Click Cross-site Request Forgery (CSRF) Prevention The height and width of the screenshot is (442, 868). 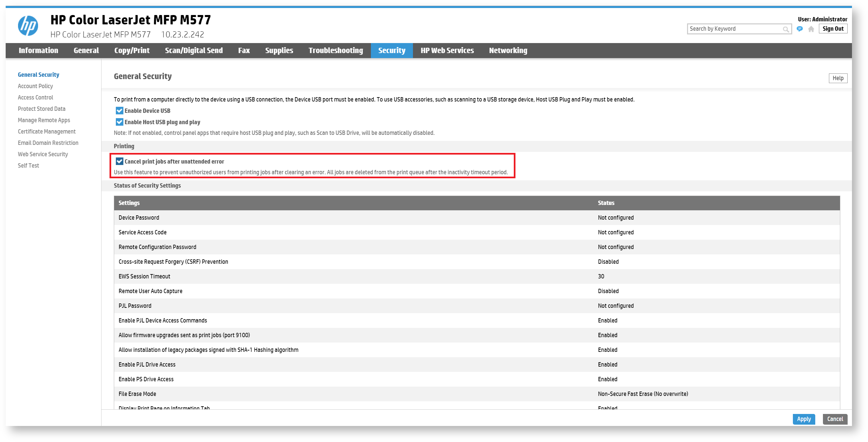(477, 262)
